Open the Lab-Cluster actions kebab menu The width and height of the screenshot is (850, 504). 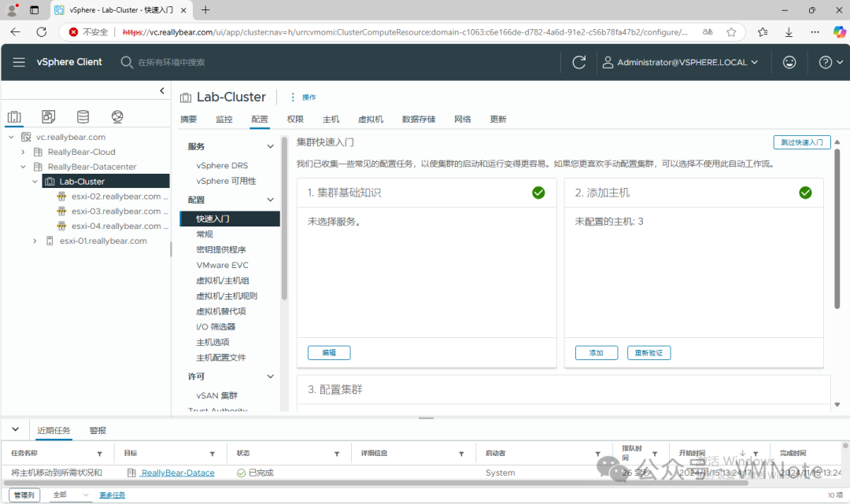pyautogui.click(x=293, y=97)
